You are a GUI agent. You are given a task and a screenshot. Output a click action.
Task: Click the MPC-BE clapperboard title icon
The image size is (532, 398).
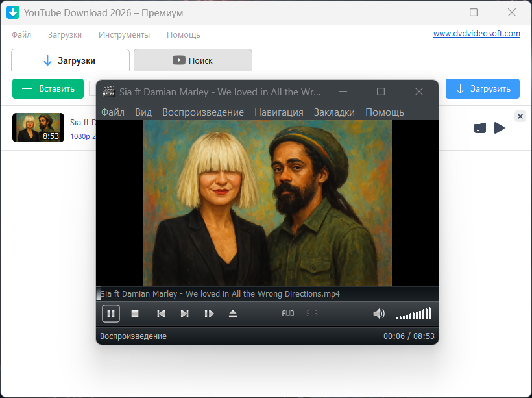(108, 92)
